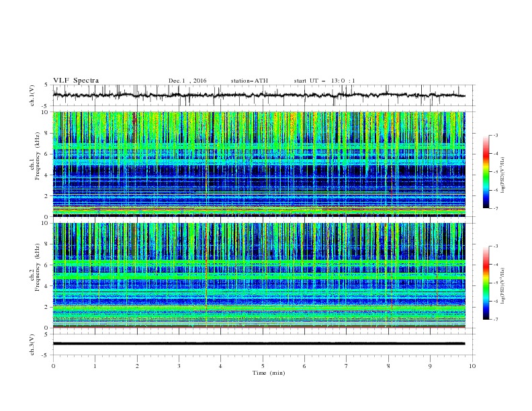Click the "6" kHz tick on ch.2 frequency axis
The image size is (532, 411).
47,265
